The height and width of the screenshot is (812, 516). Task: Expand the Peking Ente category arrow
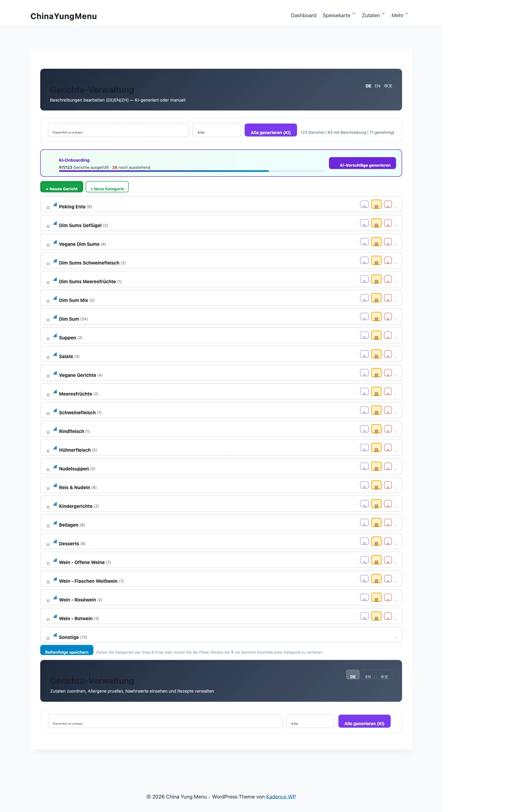(396, 207)
